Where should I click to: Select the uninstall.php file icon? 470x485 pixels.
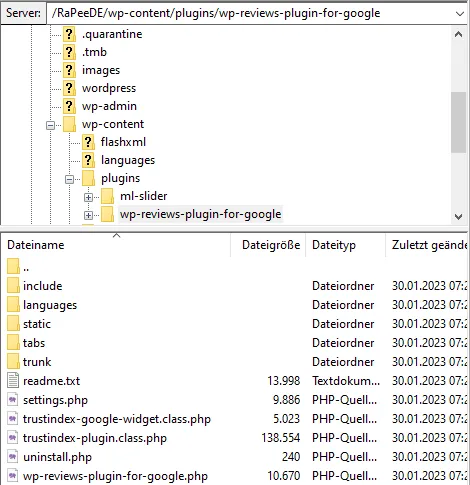13,457
